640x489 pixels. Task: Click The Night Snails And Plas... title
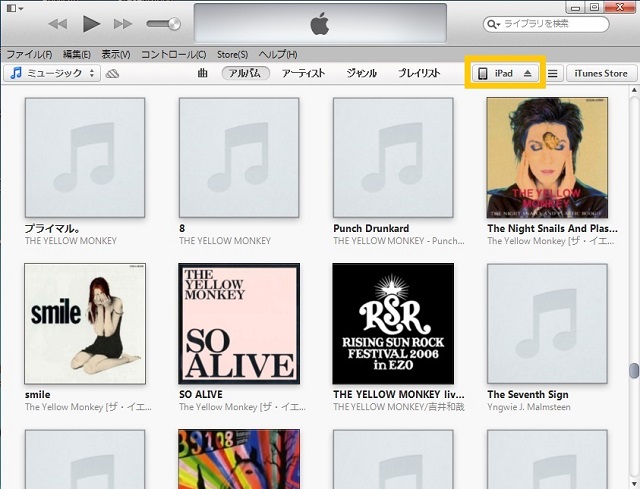pyautogui.click(x=552, y=229)
